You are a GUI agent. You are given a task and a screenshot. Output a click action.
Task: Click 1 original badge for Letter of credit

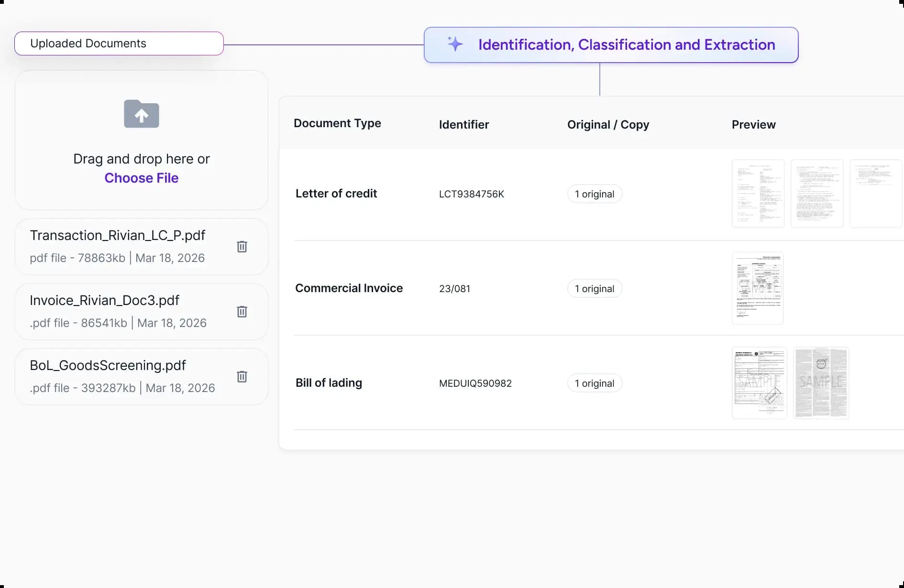pos(595,194)
